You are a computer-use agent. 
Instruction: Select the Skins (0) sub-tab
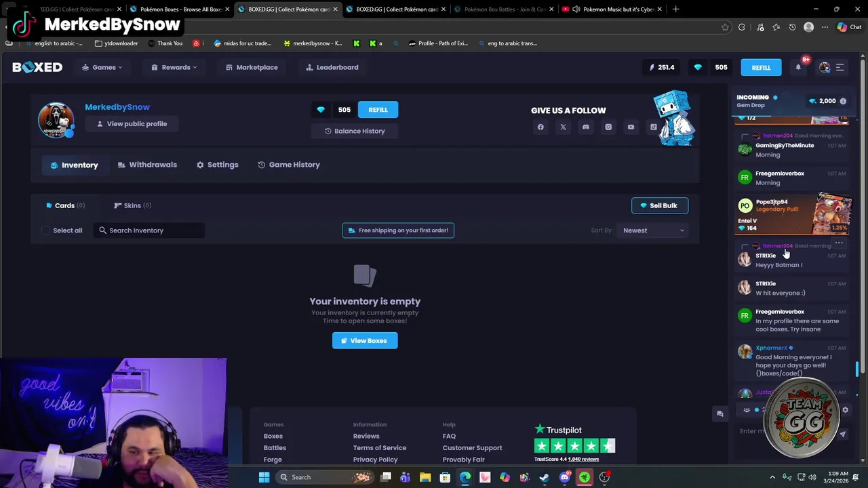point(132,205)
